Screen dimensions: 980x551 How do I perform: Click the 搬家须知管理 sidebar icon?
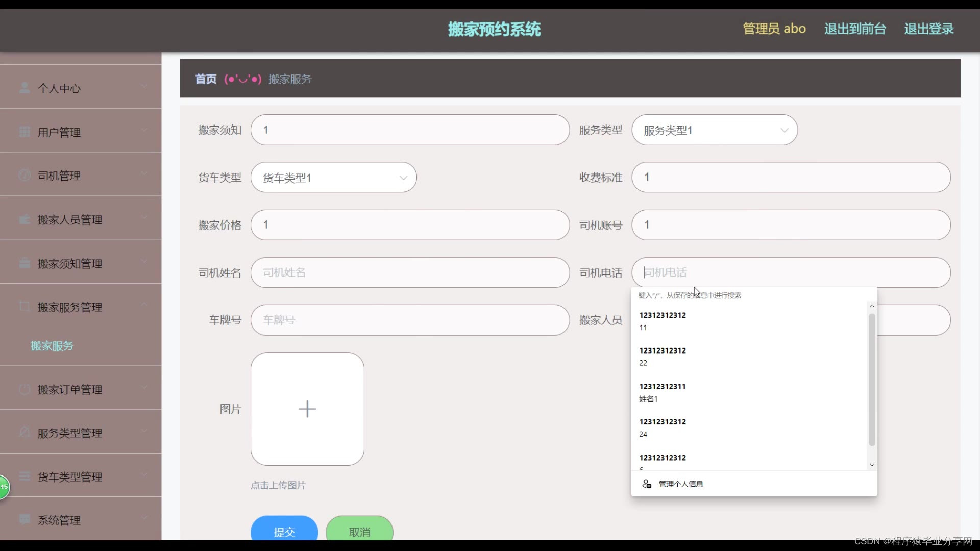point(24,263)
